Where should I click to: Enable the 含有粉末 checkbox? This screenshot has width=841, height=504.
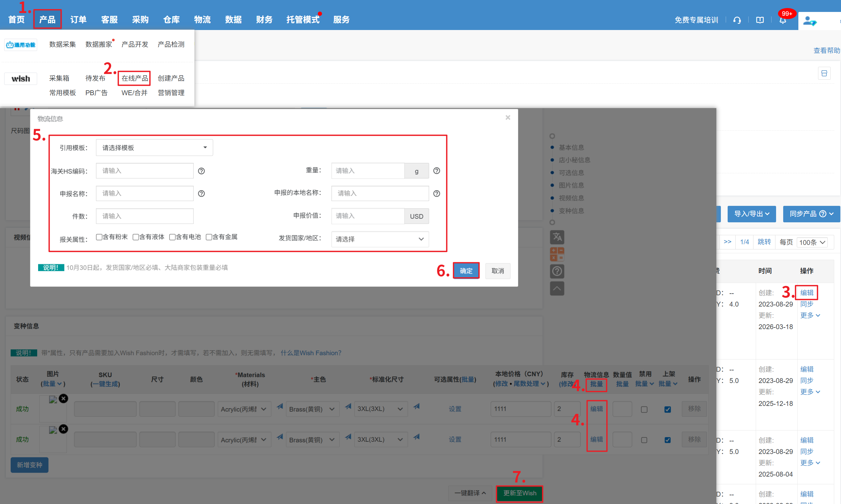point(99,237)
